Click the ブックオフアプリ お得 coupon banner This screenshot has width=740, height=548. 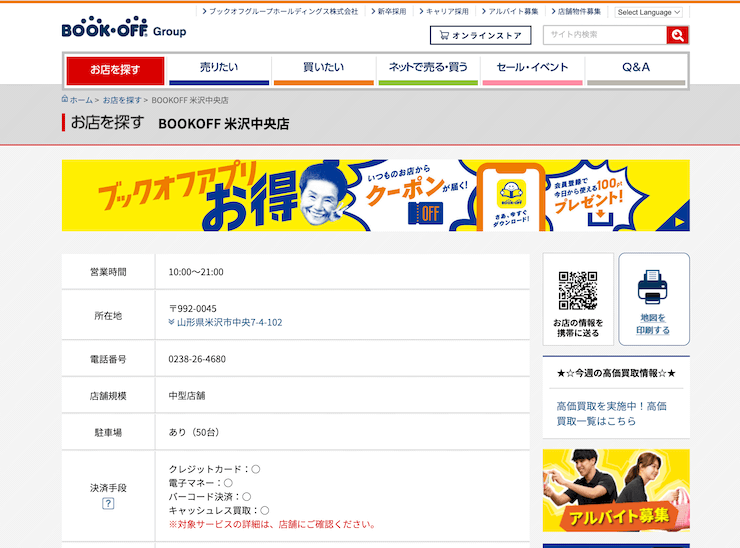point(376,195)
